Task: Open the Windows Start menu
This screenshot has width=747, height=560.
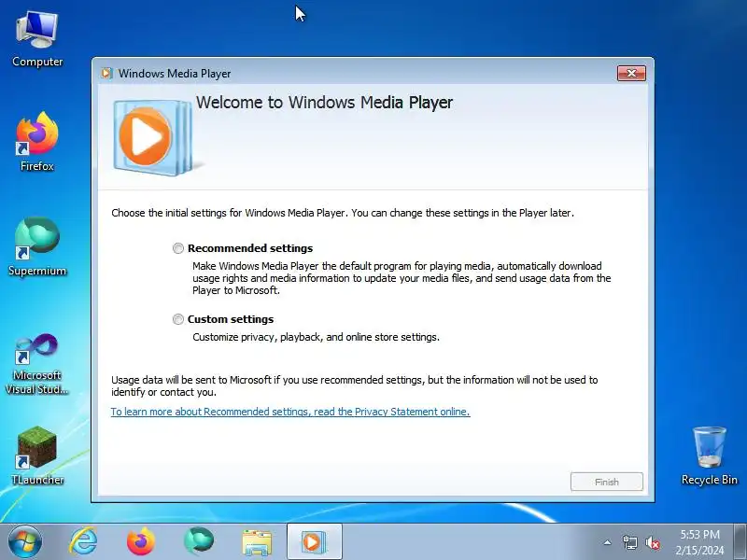Action: click(25, 542)
